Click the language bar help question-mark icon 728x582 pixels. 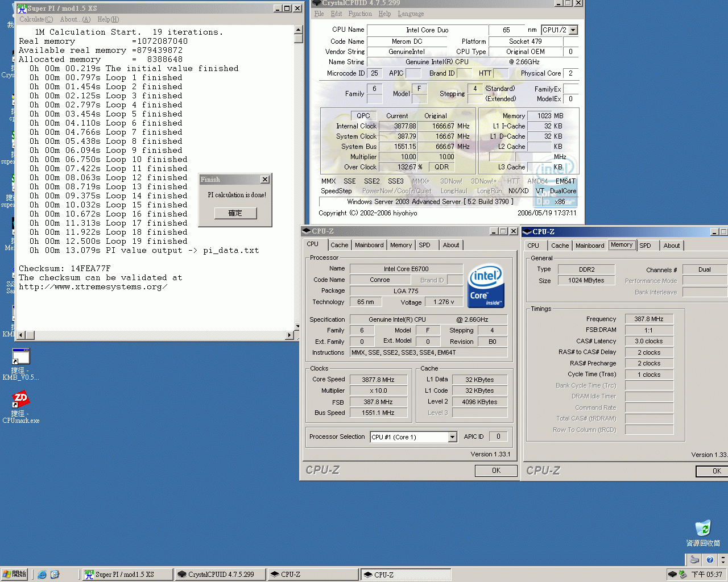[710, 560]
